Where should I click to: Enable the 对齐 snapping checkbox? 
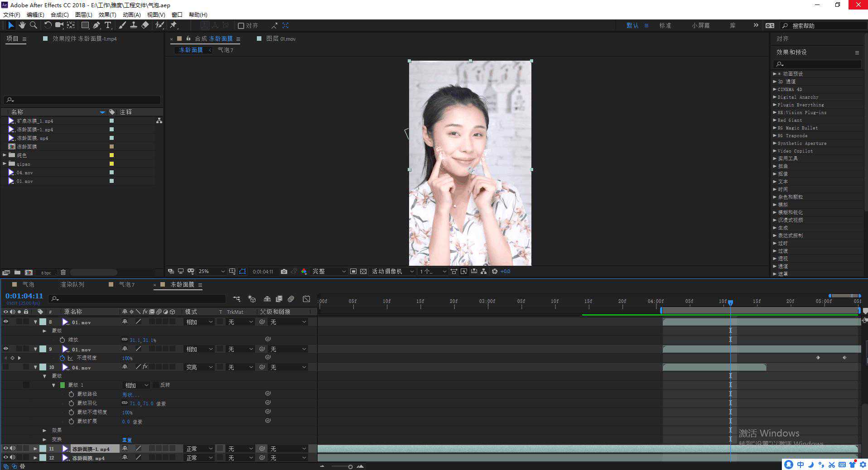[241, 26]
